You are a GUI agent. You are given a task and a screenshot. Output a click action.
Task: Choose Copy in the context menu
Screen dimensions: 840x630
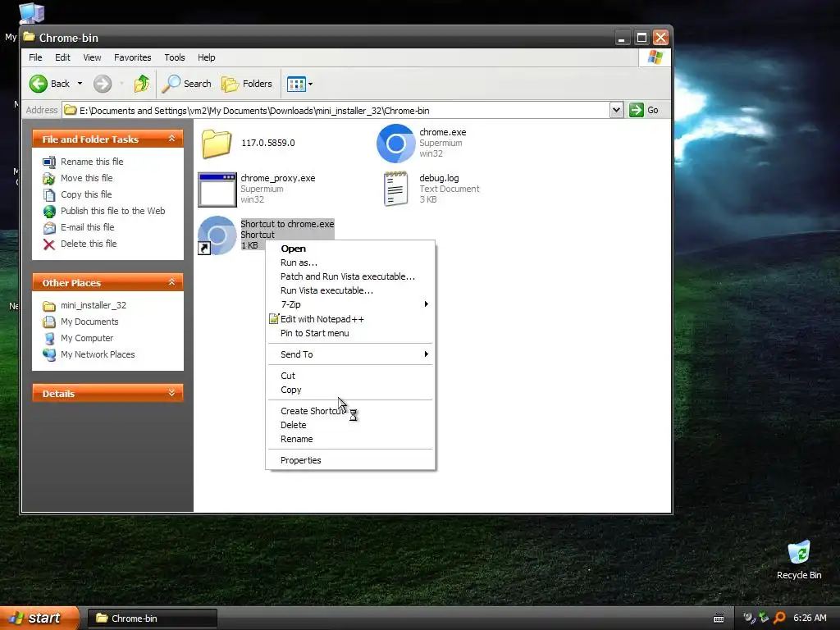click(350, 390)
